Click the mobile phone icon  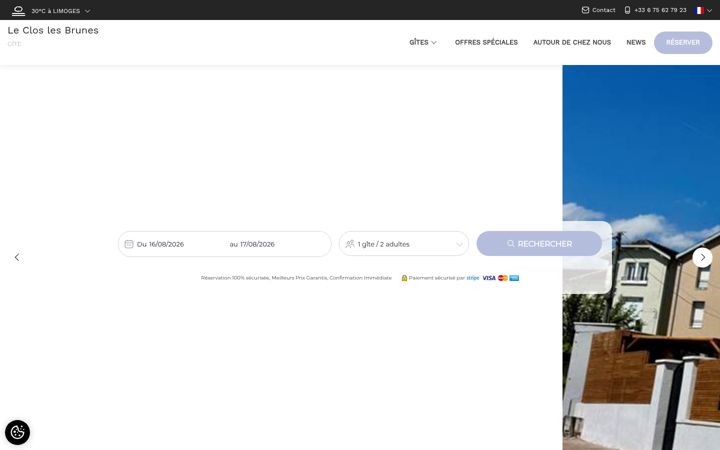[627, 10]
